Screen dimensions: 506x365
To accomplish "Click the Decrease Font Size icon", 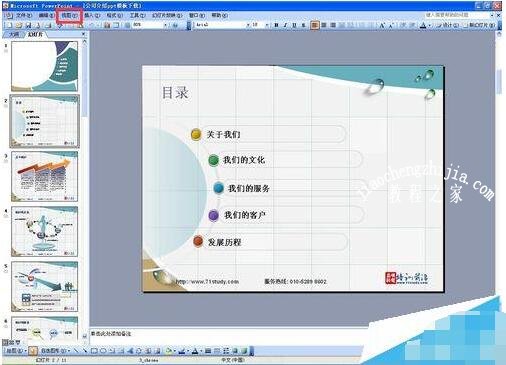I will click(x=391, y=25).
